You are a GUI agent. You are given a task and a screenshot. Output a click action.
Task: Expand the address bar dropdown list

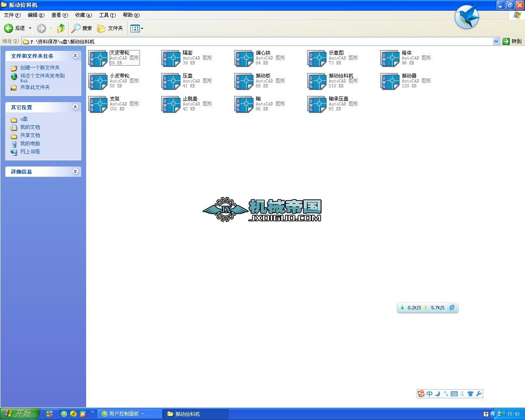coord(496,41)
